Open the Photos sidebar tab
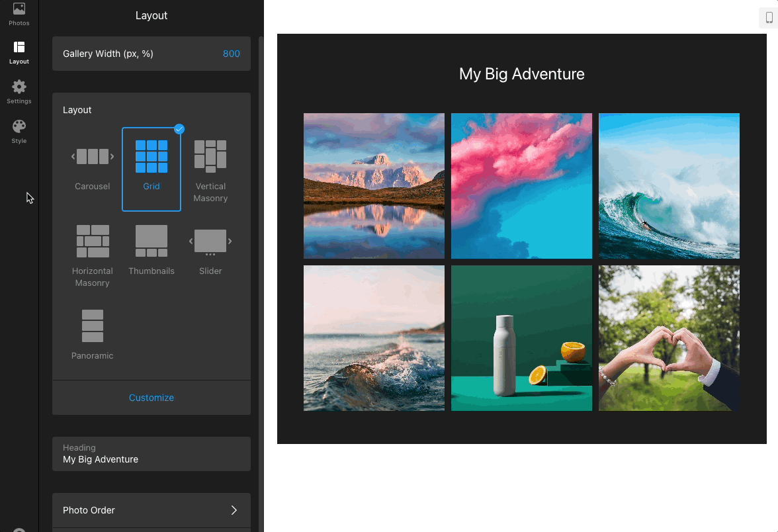 [19, 14]
